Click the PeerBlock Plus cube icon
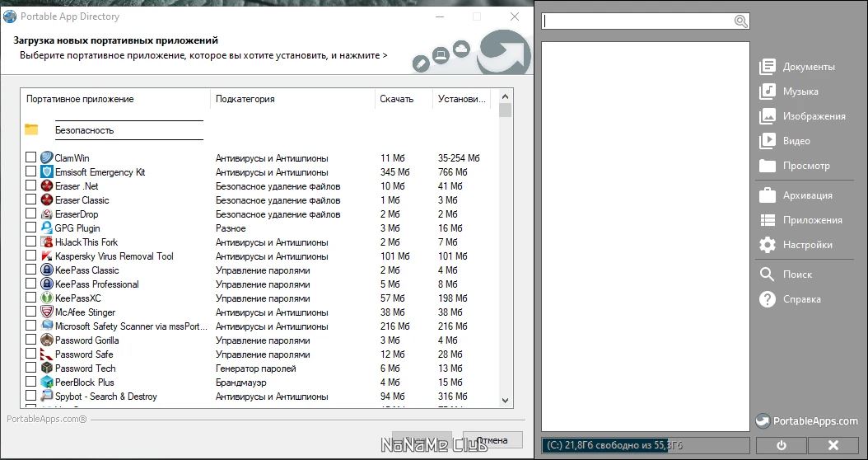Image resolution: width=868 pixels, height=460 pixels. (46, 383)
